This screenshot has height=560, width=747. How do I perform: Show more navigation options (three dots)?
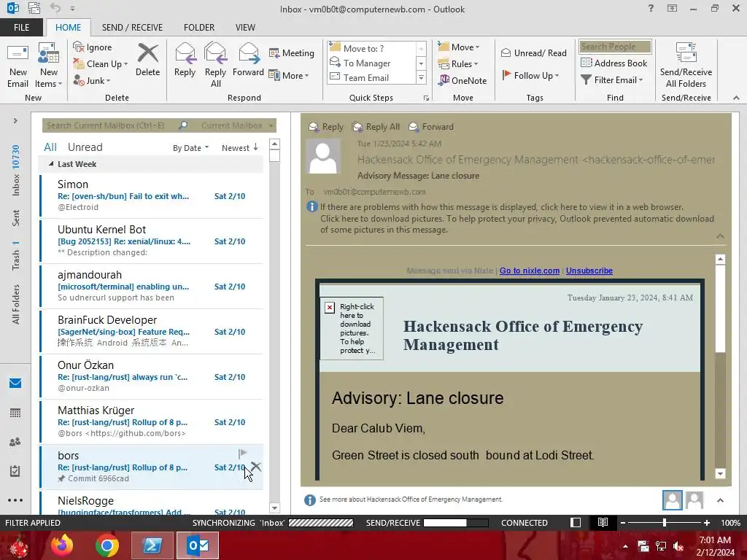click(x=15, y=500)
